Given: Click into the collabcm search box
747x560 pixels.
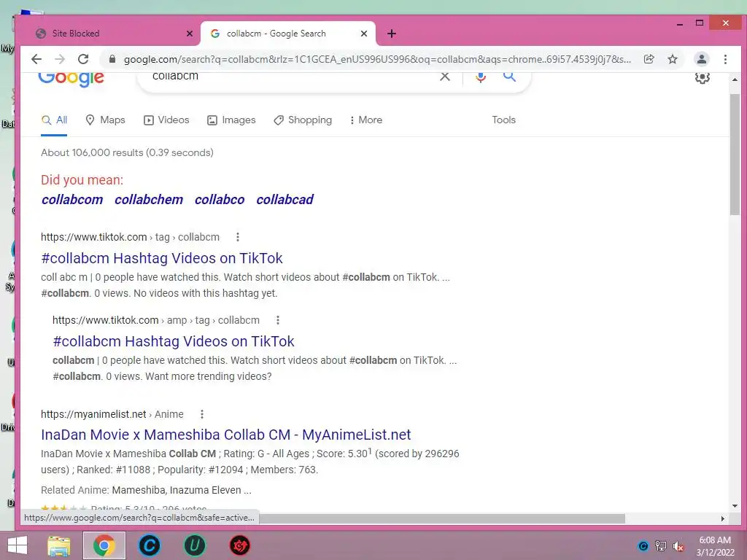Looking at the screenshot, I should click(290, 77).
